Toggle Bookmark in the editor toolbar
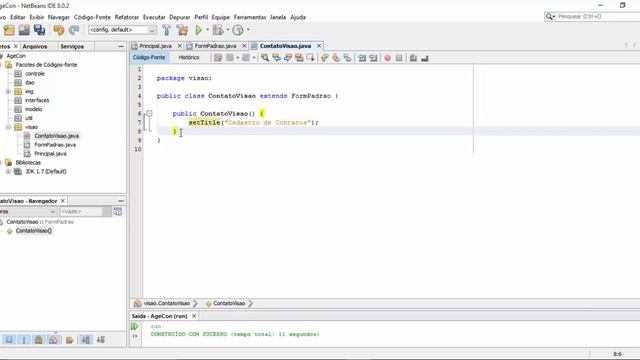 click(x=347, y=58)
